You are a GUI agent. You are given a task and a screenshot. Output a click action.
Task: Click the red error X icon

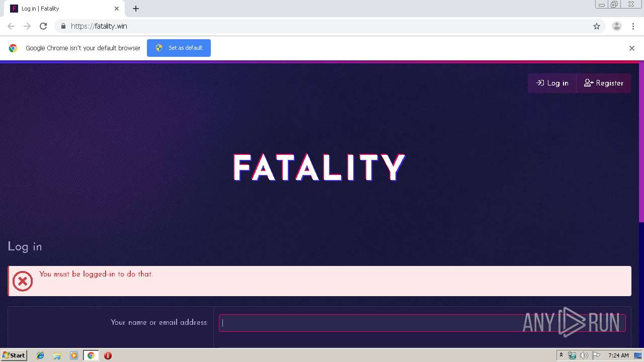click(23, 281)
